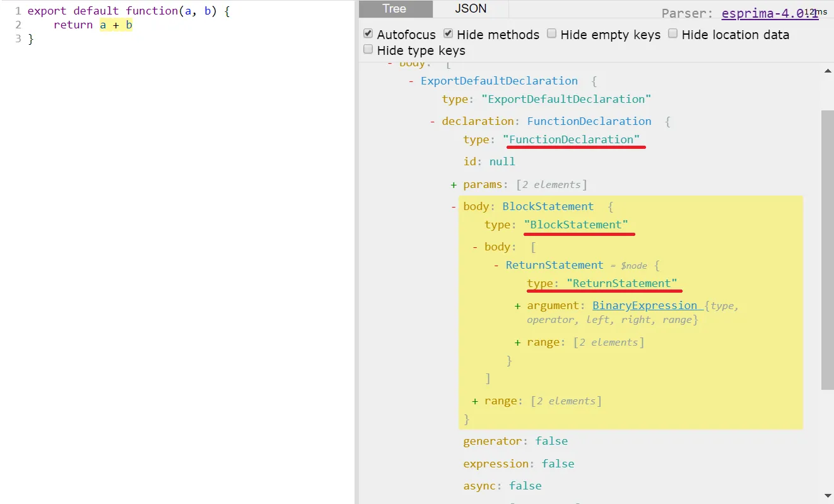Switch to the JSON tab
The width and height of the screenshot is (834, 504).
(x=469, y=9)
